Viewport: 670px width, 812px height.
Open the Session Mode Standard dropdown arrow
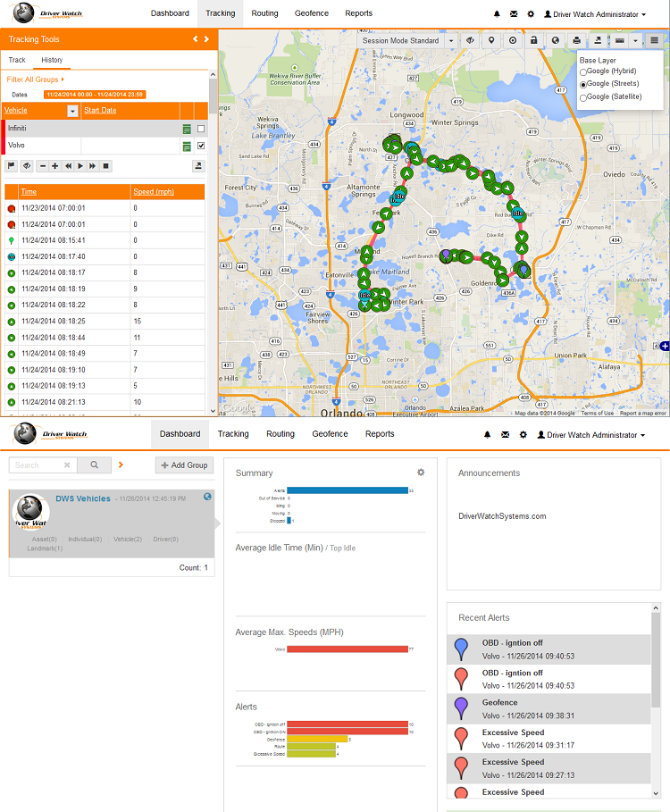(451, 40)
